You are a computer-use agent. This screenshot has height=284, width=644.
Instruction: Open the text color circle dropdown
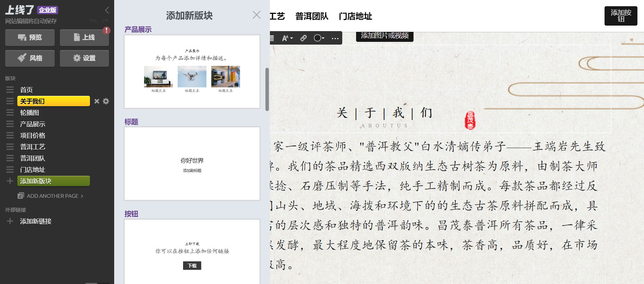(319, 38)
